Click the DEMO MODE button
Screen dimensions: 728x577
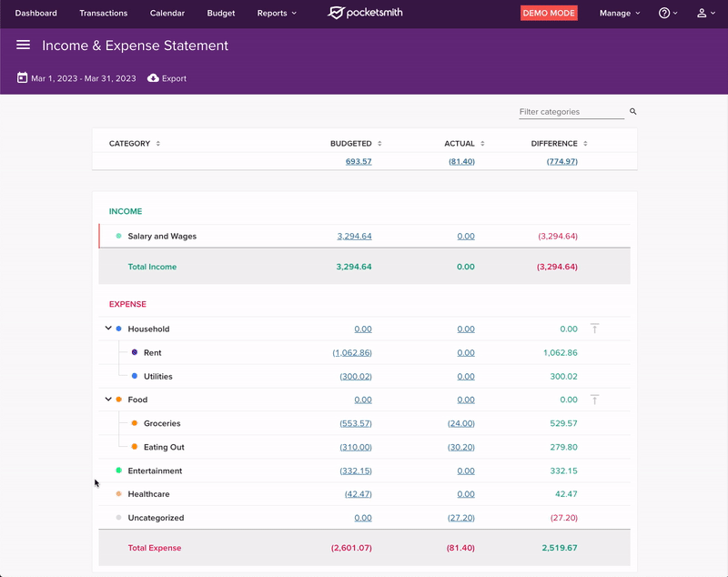(549, 14)
